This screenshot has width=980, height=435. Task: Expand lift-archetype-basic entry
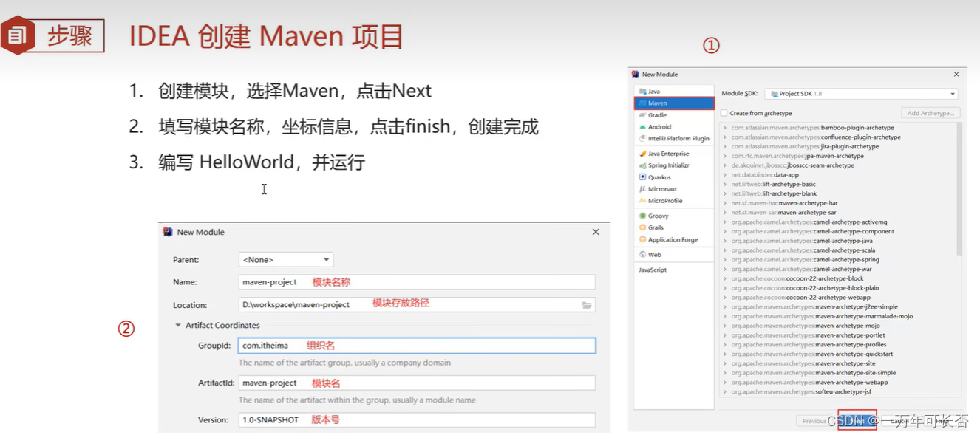click(725, 184)
